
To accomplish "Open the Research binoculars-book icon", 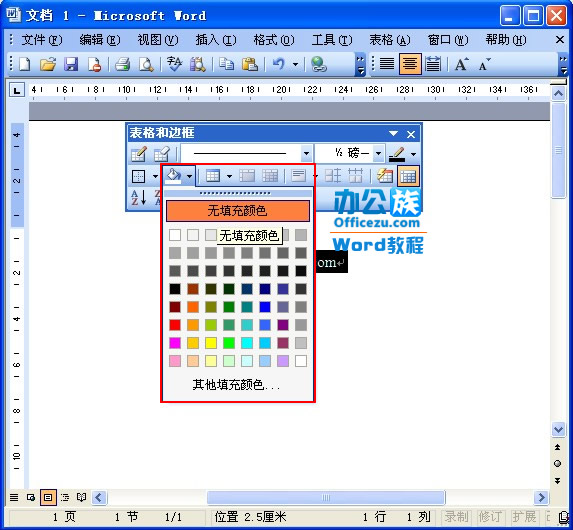I will click(x=198, y=64).
